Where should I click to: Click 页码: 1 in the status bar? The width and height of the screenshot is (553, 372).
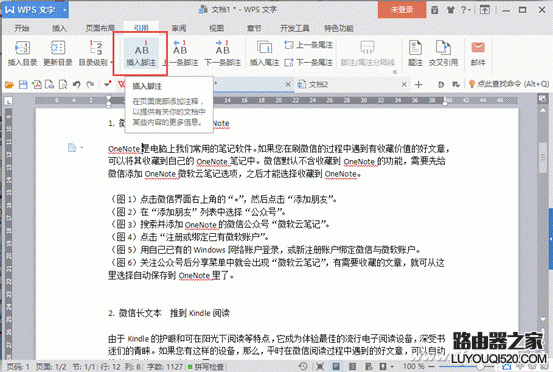tap(18, 367)
